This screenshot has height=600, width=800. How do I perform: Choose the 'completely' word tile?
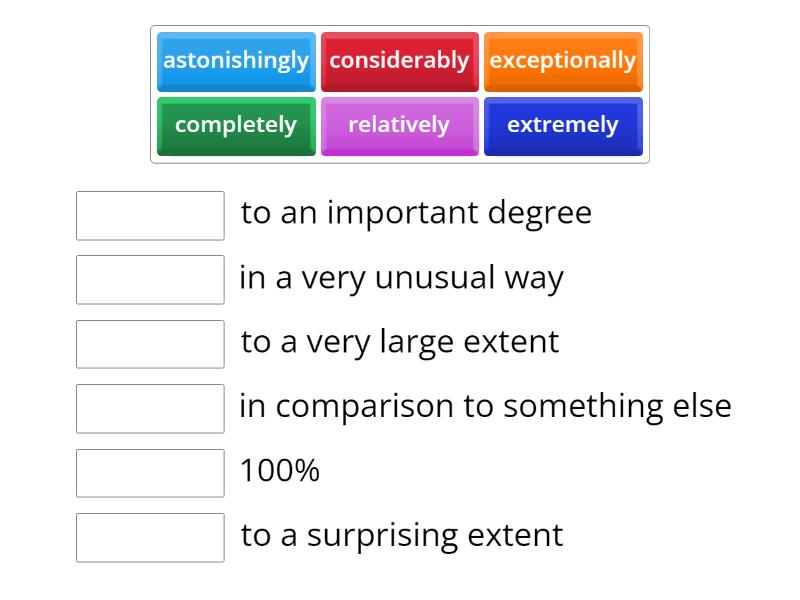[x=236, y=126]
